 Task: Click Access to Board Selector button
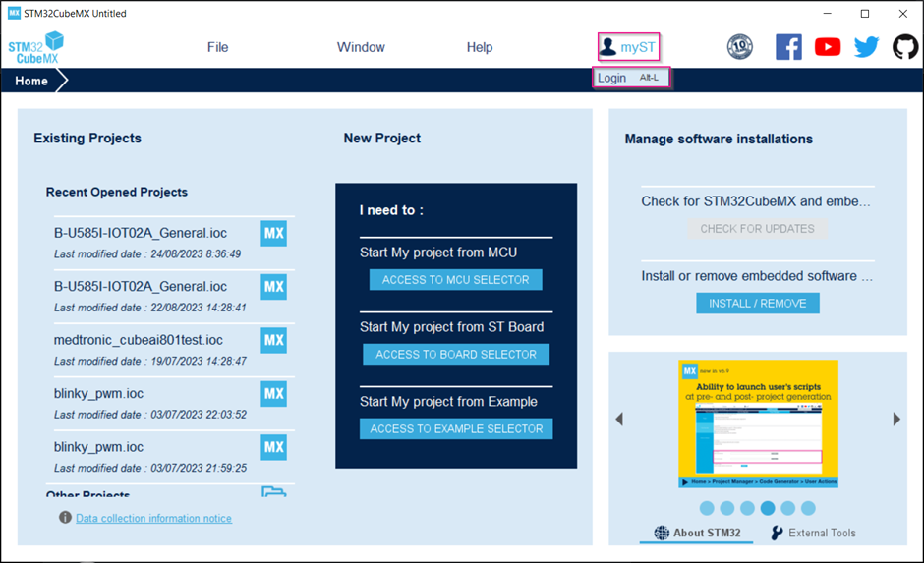[456, 355]
